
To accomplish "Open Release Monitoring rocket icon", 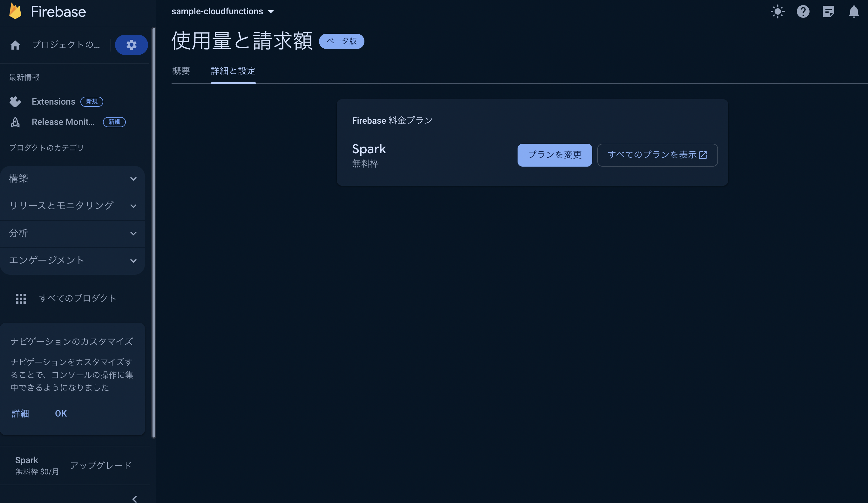I will click(x=15, y=122).
